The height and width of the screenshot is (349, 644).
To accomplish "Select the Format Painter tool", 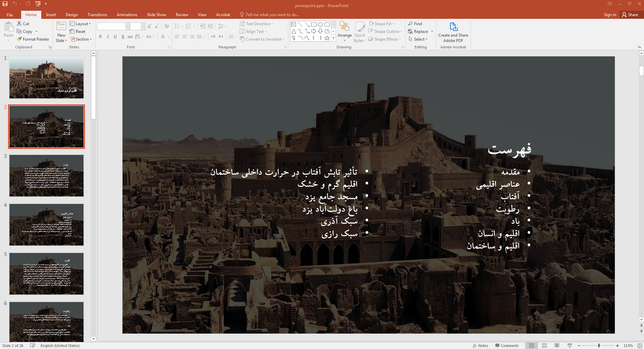I will [33, 39].
